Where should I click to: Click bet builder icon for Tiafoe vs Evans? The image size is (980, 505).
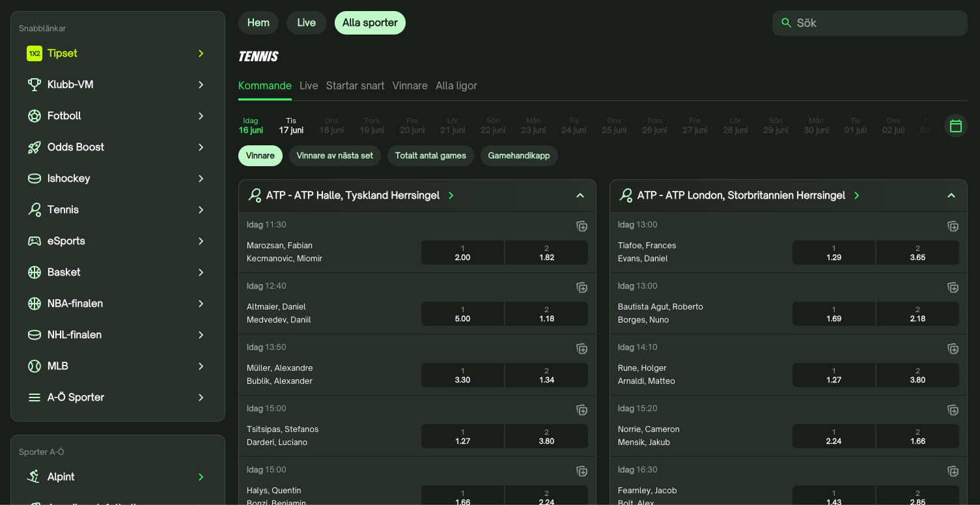[952, 226]
